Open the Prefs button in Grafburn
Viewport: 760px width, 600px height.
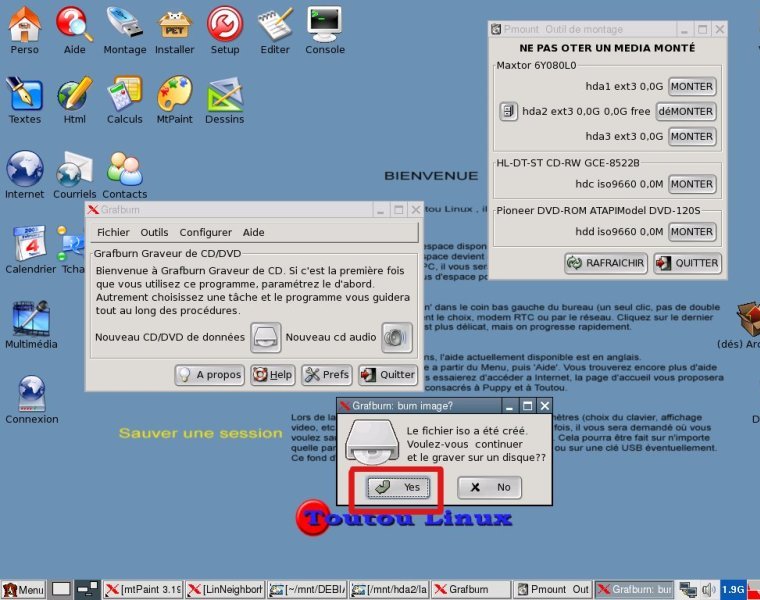[326, 375]
